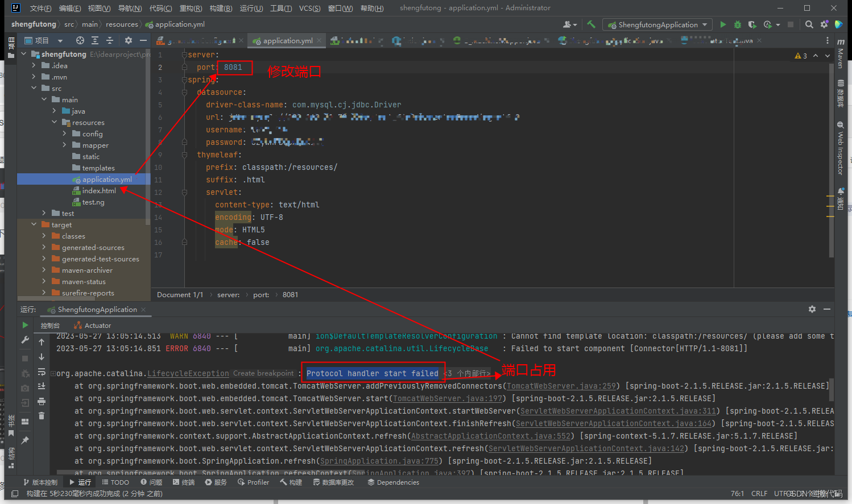Expand all in the project panel toolbar
The image size is (852, 504).
95,40
